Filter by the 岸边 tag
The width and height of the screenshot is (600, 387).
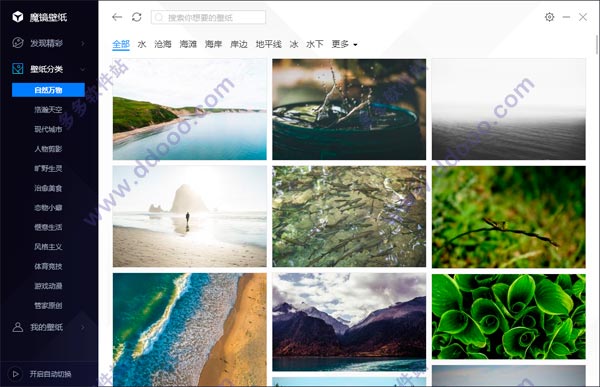coord(239,44)
